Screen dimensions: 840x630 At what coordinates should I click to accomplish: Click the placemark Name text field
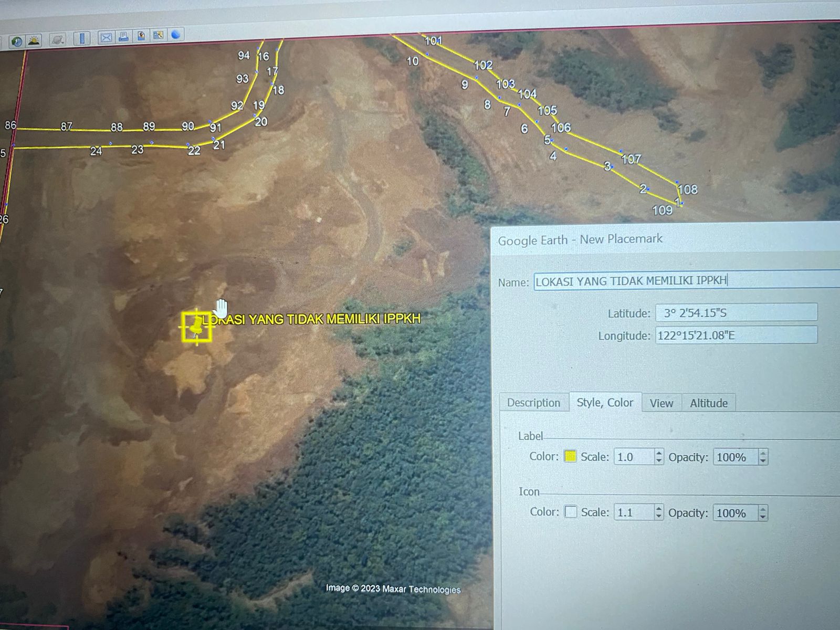click(x=682, y=281)
